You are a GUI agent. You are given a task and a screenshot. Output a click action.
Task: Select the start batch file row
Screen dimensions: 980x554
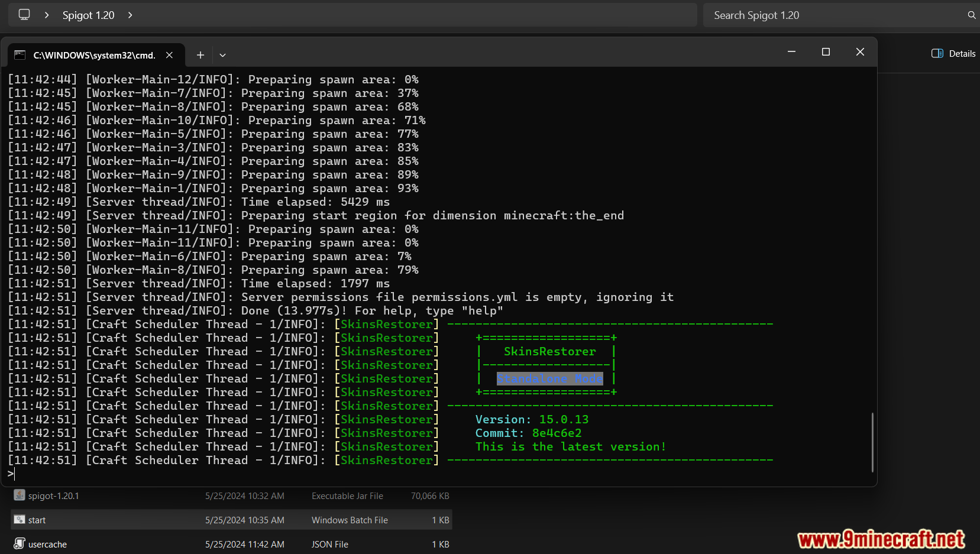[x=231, y=520]
